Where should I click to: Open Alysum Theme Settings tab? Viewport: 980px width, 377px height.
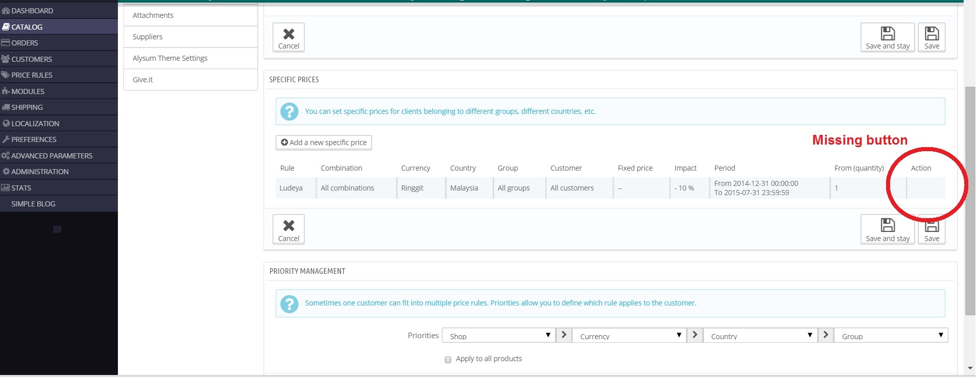pyautogui.click(x=190, y=58)
